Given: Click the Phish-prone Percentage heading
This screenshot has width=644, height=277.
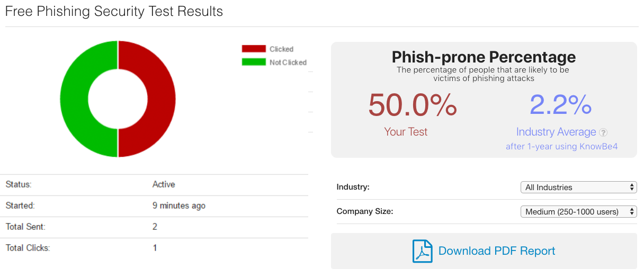Looking at the screenshot, I should click(484, 57).
